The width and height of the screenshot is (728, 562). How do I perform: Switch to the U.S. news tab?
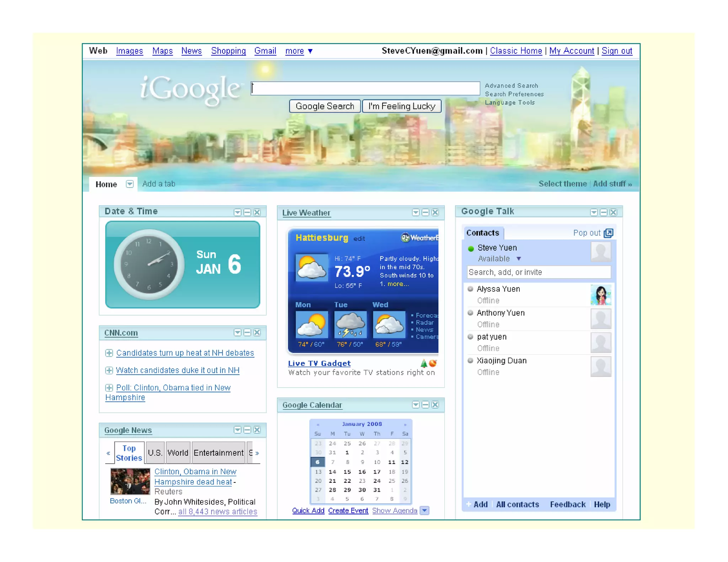pyautogui.click(x=155, y=453)
